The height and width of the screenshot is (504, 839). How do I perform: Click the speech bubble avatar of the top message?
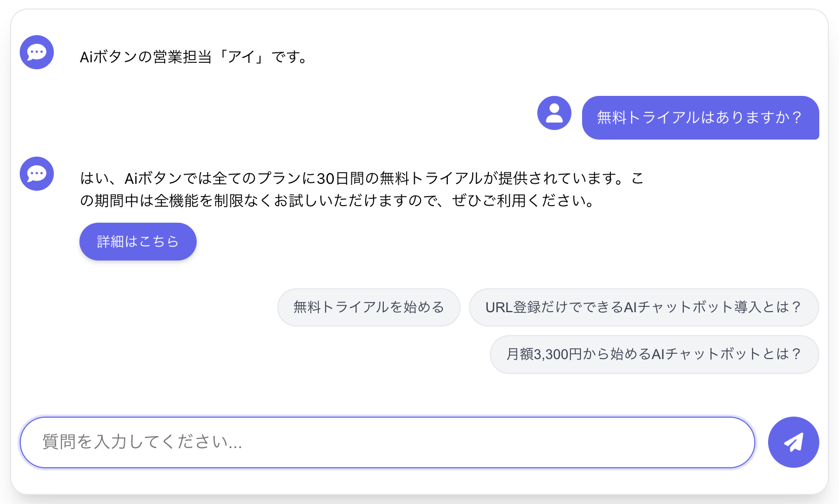(36, 52)
